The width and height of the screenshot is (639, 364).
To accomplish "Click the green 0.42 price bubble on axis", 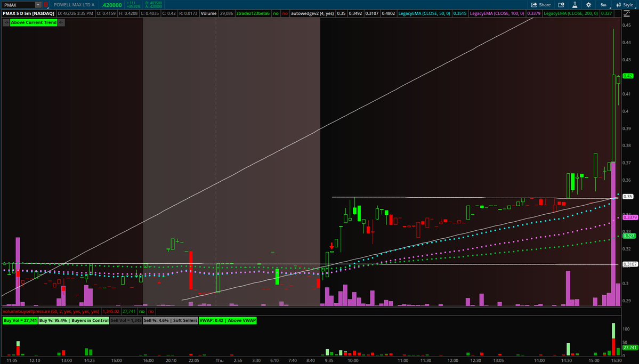I will pos(628,76).
